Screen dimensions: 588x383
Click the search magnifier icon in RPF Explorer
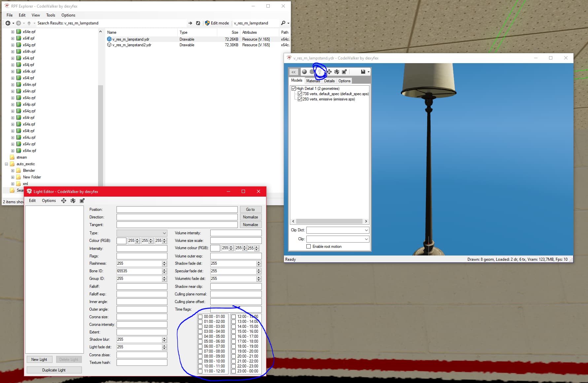(283, 23)
